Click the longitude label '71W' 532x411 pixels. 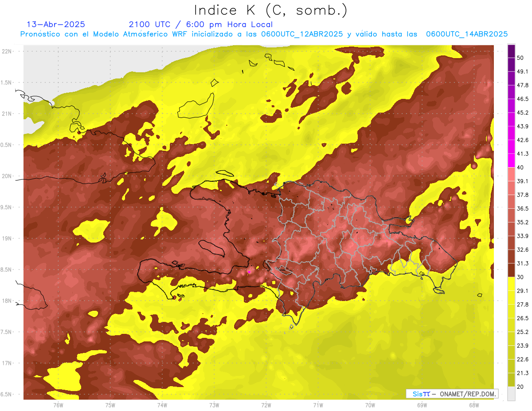[x=318, y=405]
